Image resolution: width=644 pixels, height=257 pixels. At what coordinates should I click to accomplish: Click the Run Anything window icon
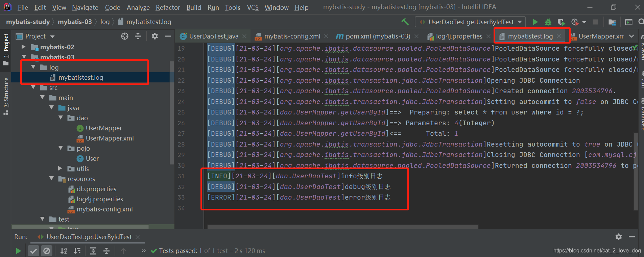(x=629, y=22)
